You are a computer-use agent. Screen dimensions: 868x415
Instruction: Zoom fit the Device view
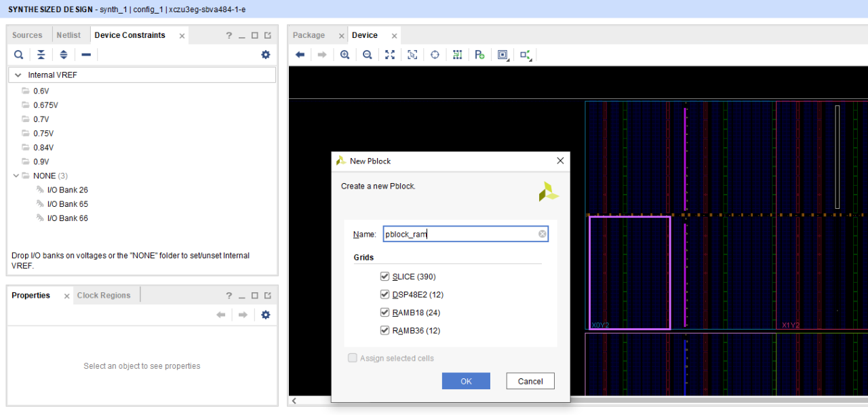(390, 55)
